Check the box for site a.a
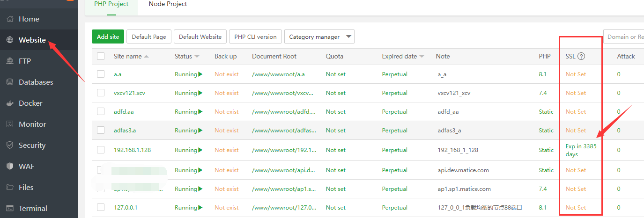This screenshot has height=218, width=644. (x=101, y=74)
